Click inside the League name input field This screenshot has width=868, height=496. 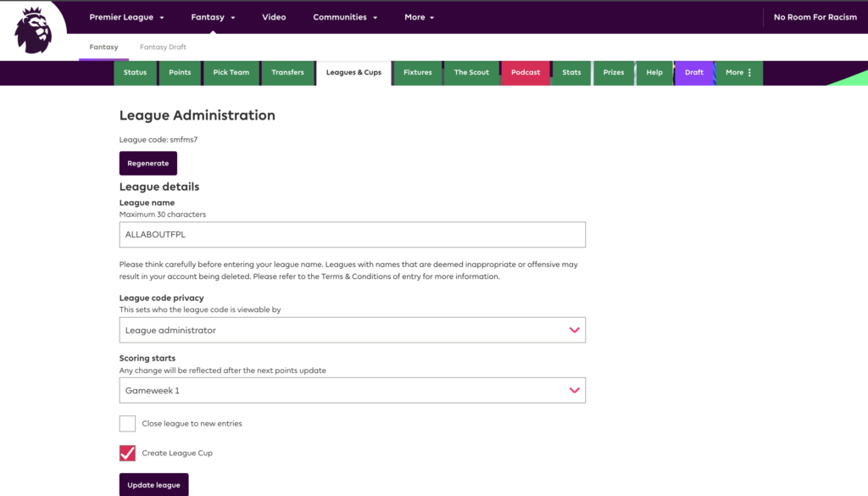352,235
